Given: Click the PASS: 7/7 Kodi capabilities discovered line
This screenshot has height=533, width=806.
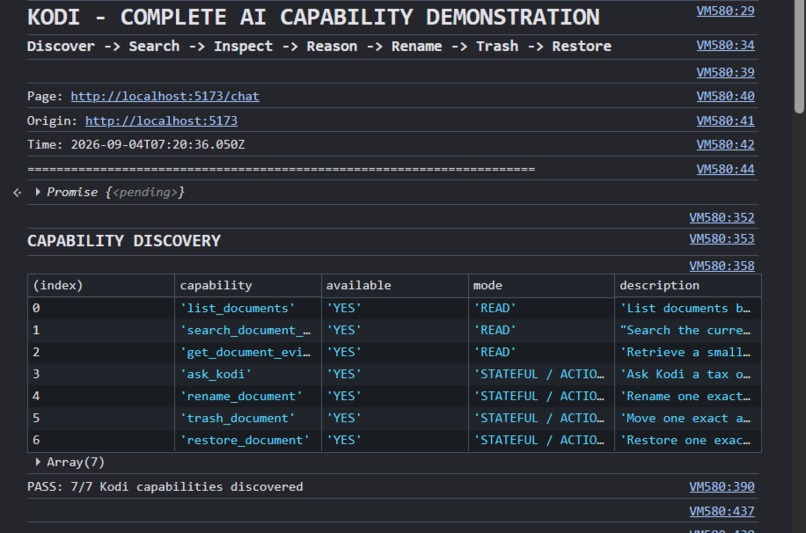Looking at the screenshot, I should [x=165, y=487].
